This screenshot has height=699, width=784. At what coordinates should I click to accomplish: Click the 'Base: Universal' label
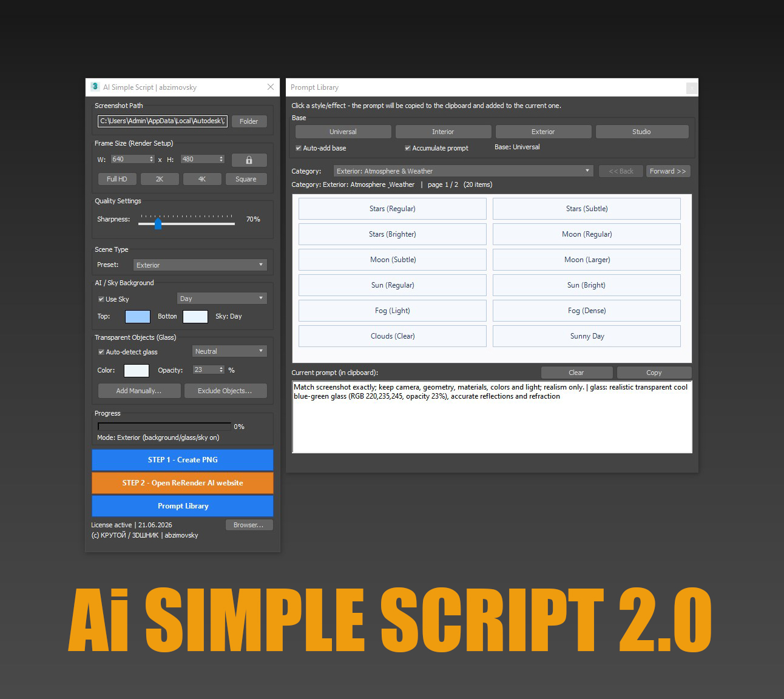(x=517, y=147)
